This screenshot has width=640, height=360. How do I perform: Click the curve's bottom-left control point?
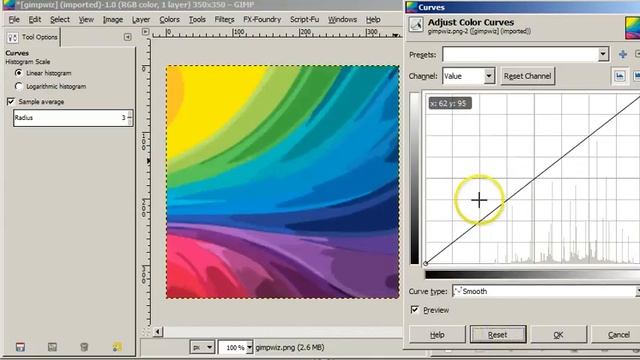(425, 264)
